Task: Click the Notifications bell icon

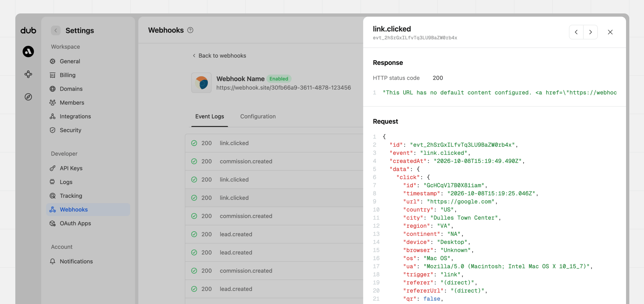Action: [53, 261]
